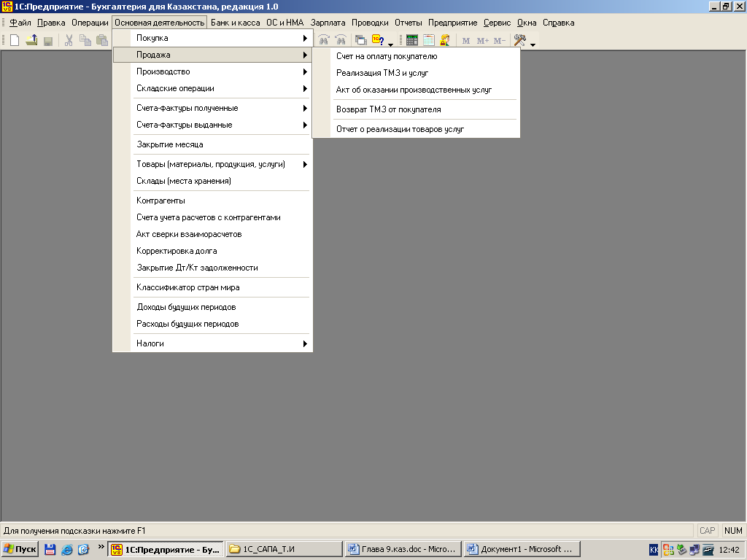Select Классификатор стран мира item
The image size is (747, 560).
[212, 287]
